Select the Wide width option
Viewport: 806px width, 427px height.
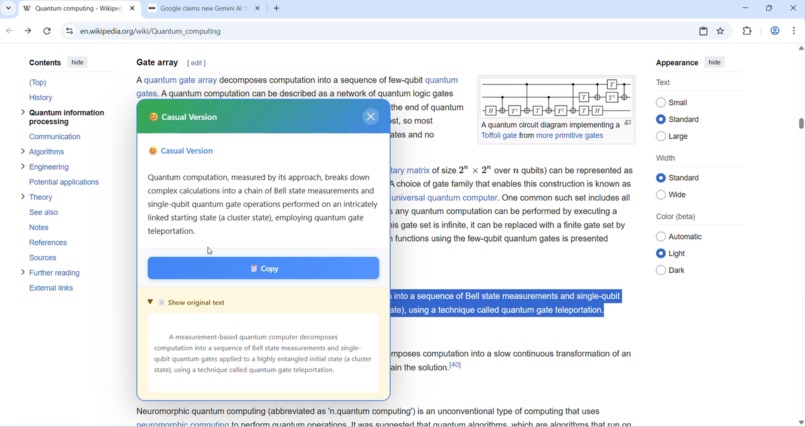coord(661,195)
